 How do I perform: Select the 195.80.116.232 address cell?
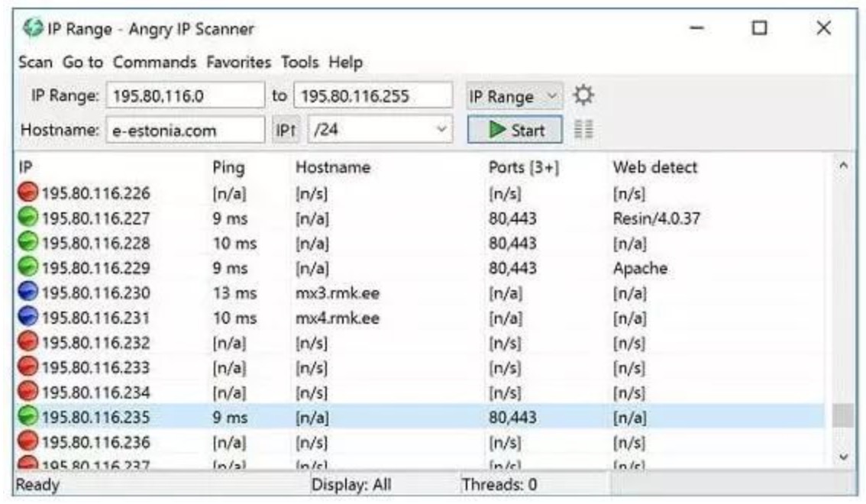pyautogui.click(x=95, y=343)
